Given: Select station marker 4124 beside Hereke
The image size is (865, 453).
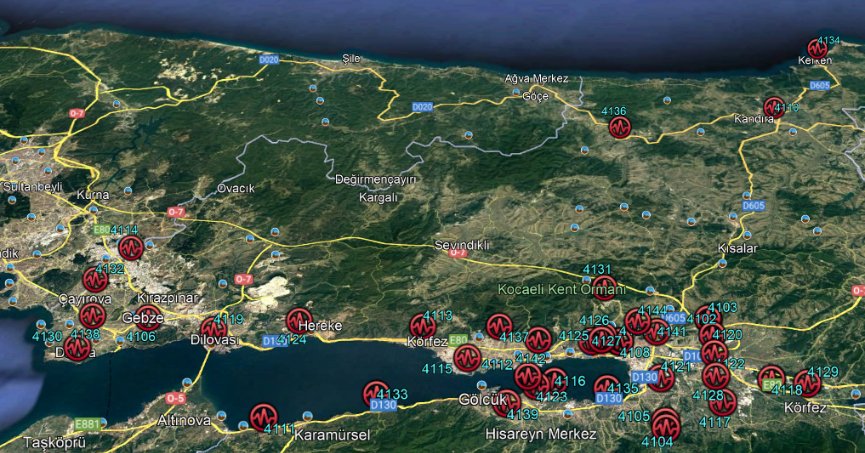Looking at the screenshot, I should pos(299,321).
